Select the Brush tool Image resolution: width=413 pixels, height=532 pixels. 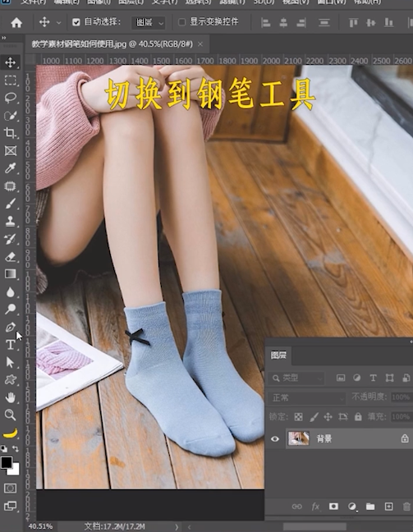(x=10, y=204)
